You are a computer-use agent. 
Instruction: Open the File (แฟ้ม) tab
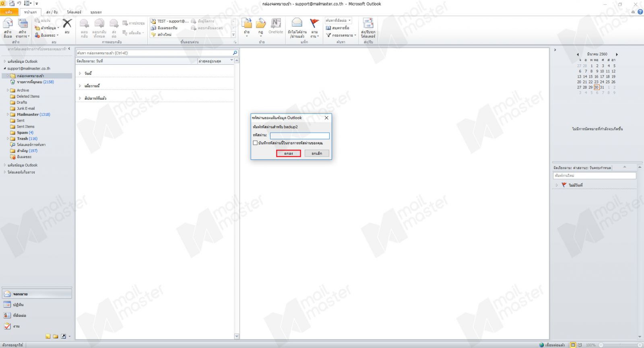point(9,12)
